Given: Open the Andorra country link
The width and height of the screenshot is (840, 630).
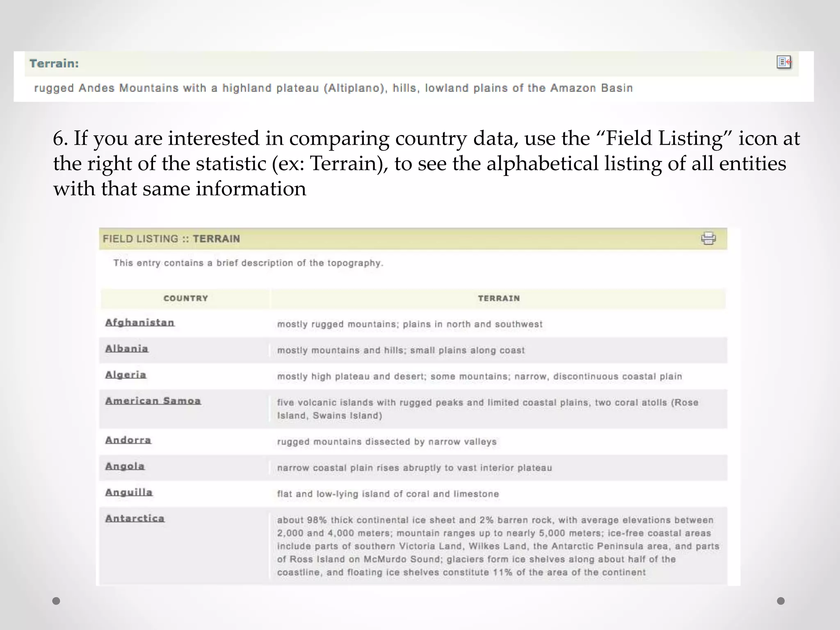Looking at the screenshot, I should 128,440.
